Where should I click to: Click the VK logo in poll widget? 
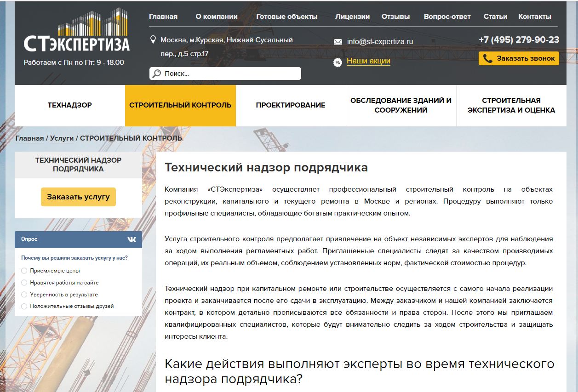pos(132,239)
